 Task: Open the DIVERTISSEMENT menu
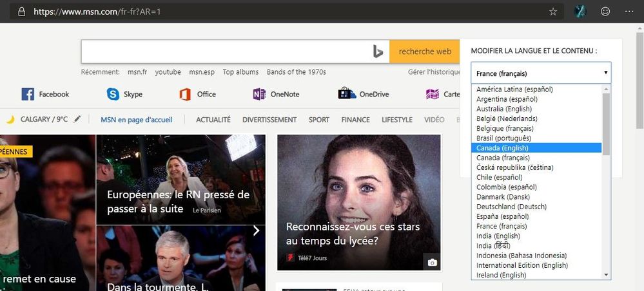tap(269, 120)
